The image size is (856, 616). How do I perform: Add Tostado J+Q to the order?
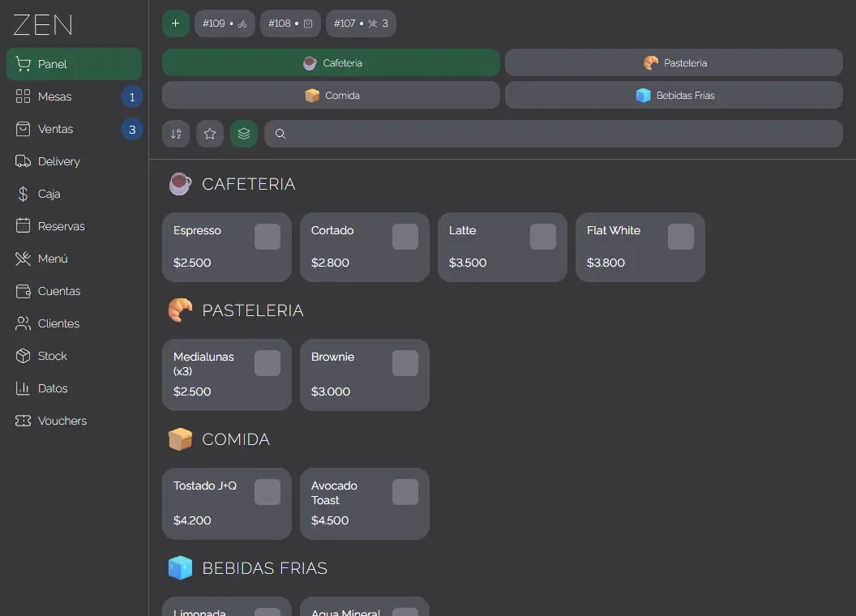tap(227, 504)
